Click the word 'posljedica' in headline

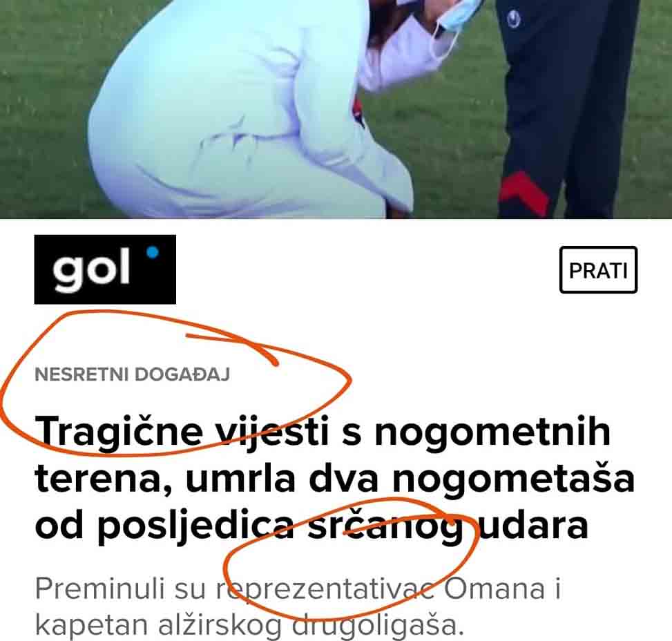click(195, 526)
